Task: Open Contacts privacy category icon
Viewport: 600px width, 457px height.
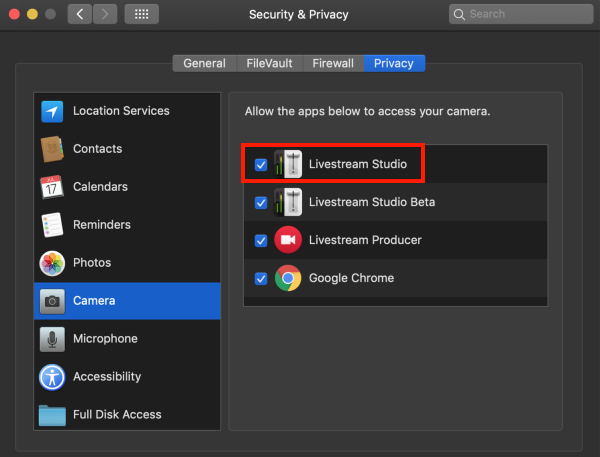Action: pyautogui.click(x=52, y=149)
